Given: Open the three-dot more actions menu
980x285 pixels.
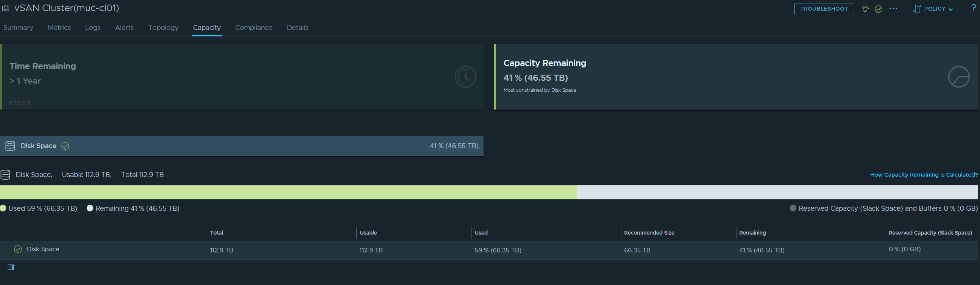Looking at the screenshot, I should 893,9.
